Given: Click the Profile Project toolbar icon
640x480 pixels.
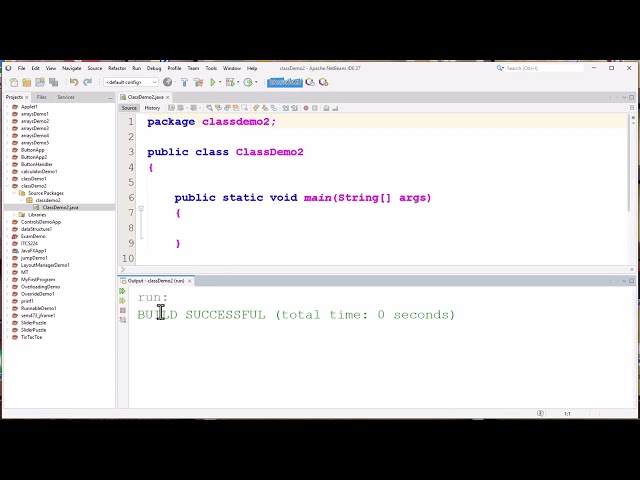Looking at the screenshot, I should pos(248,82).
